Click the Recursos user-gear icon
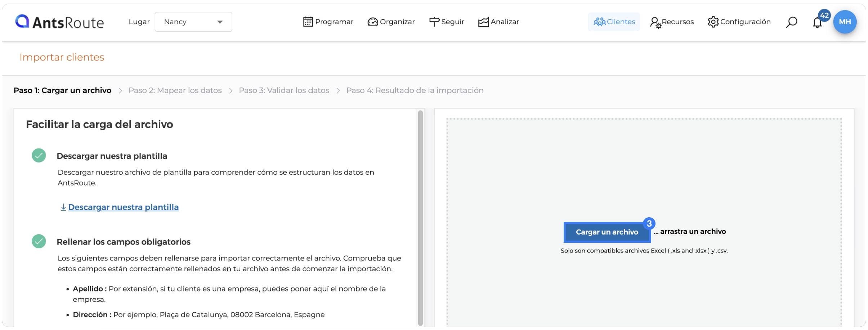The image size is (868, 330). (x=656, y=23)
